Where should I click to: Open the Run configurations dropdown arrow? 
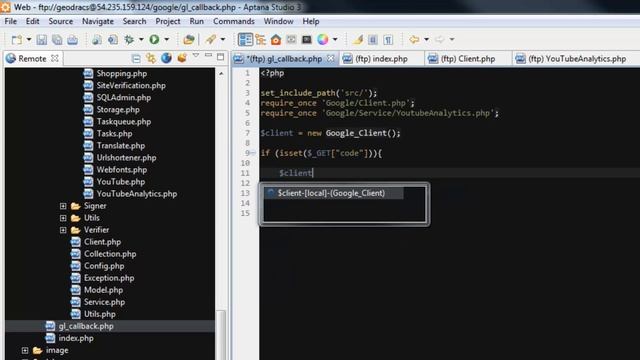(x=167, y=40)
